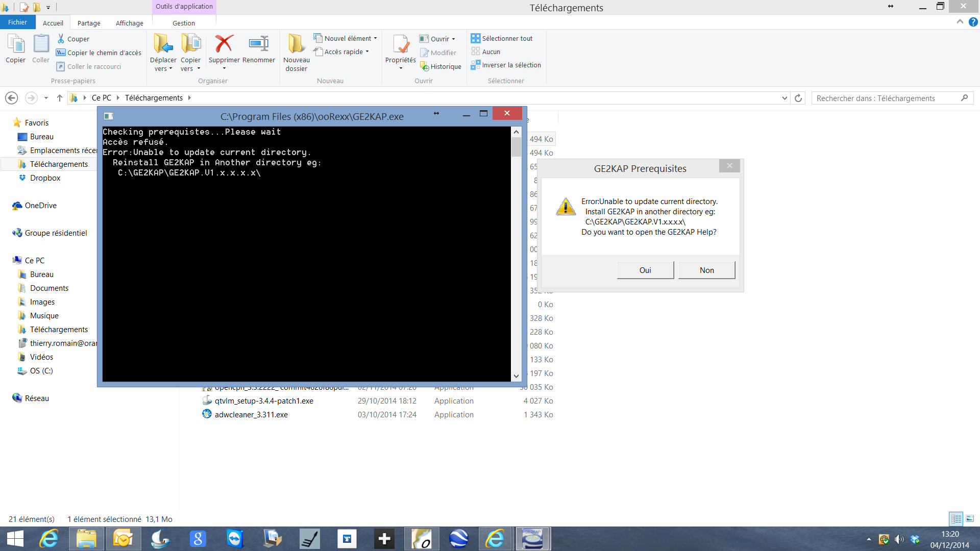Screen dimensions: 980x551
Task: Show hidden tray icons arrow
Action: pyautogui.click(x=869, y=539)
